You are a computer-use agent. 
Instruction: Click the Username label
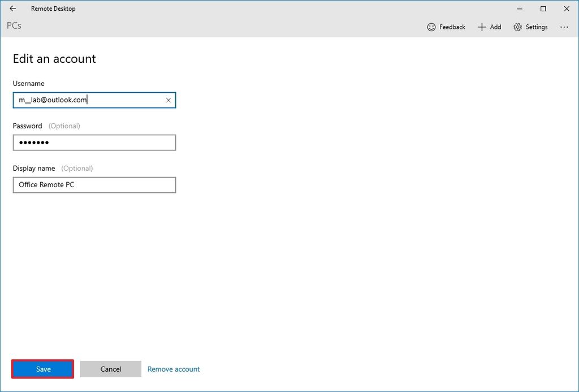click(x=28, y=83)
